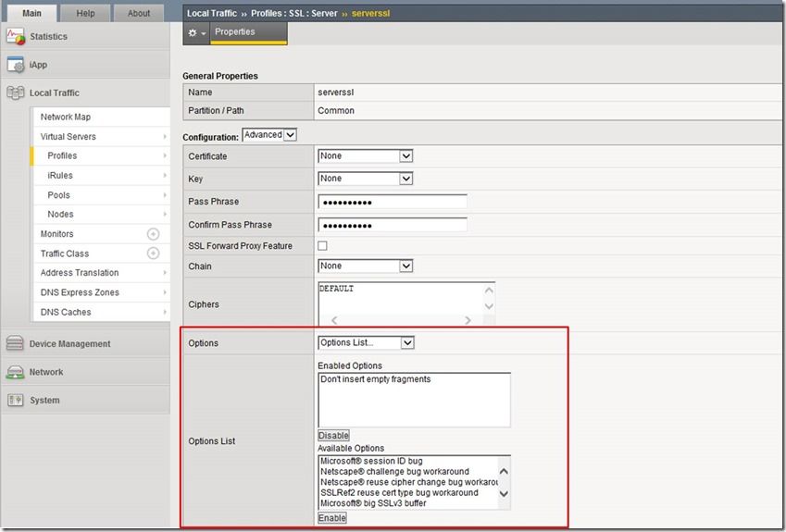
Task: Click the iApp panel icon
Action: click(15, 65)
